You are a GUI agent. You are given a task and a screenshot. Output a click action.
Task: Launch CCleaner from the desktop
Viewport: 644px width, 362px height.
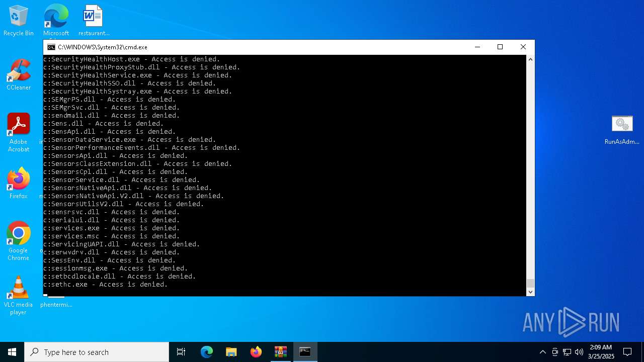[19, 75]
